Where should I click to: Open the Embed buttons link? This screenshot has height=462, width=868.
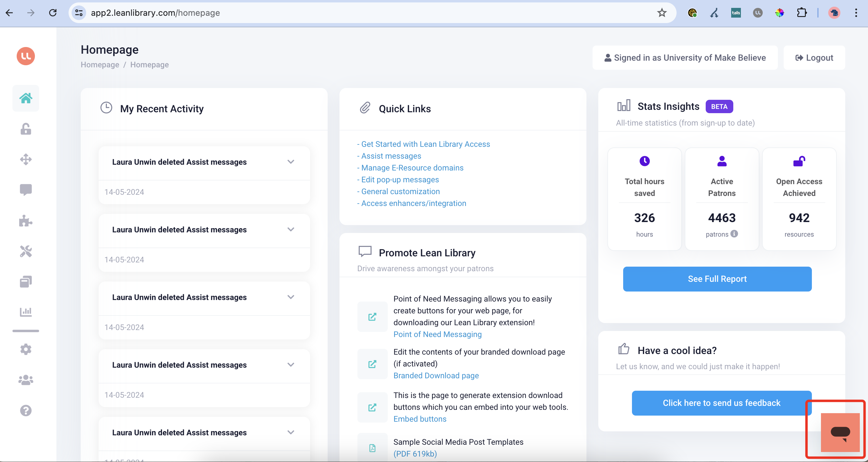click(x=420, y=419)
